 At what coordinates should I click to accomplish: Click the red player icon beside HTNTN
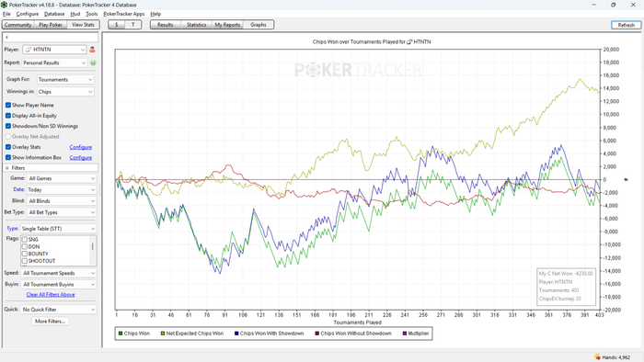click(x=92, y=50)
